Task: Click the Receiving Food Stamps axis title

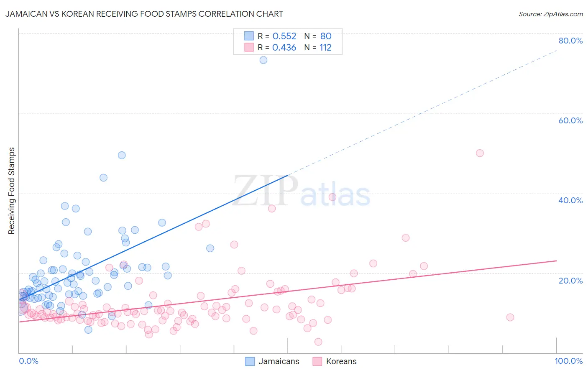Action: point(12,191)
